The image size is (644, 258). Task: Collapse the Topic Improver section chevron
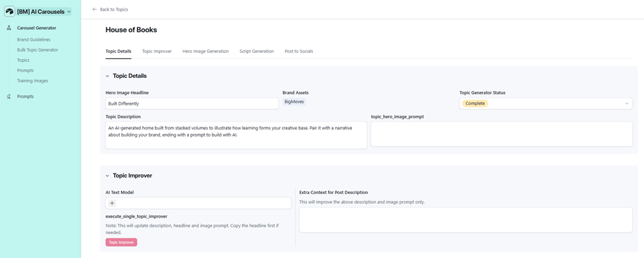pyautogui.click(x=108, y=176)
